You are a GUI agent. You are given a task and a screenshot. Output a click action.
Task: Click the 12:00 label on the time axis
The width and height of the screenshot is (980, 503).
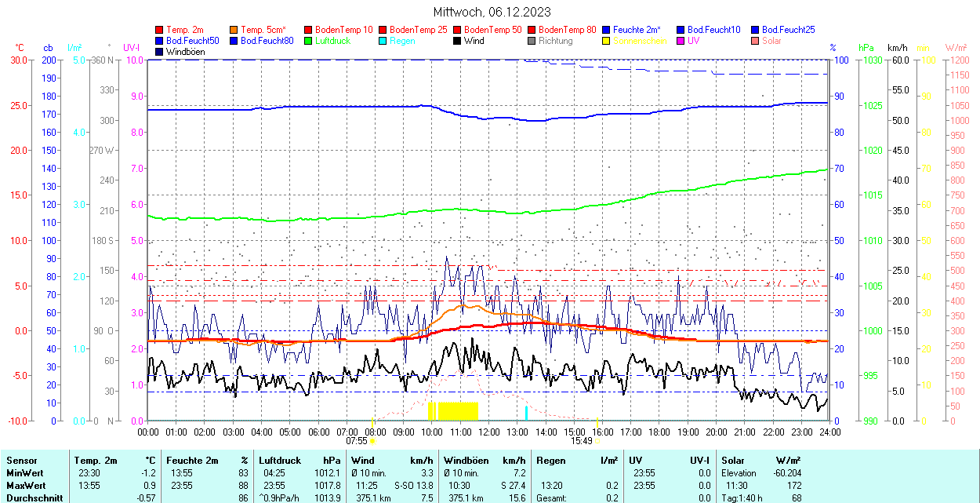click(x=488, y=432)
